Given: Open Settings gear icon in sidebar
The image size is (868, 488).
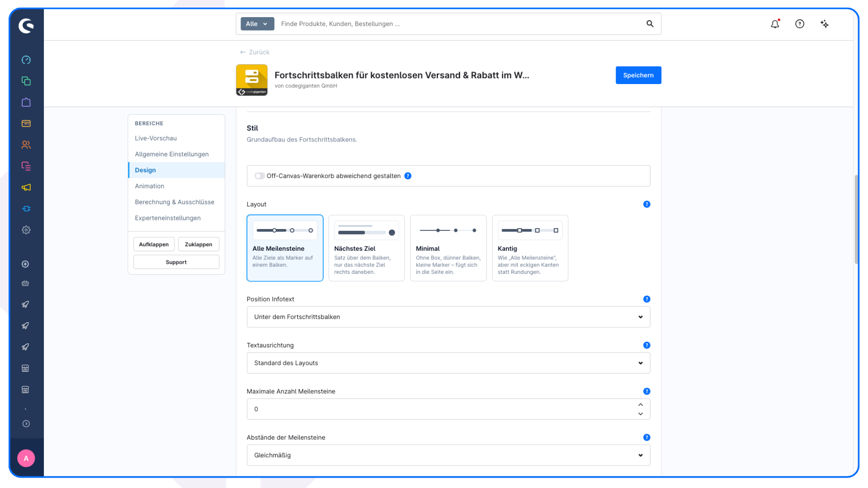Looking at the screenshot, I should pyautogui.click(x=26, y=230).
